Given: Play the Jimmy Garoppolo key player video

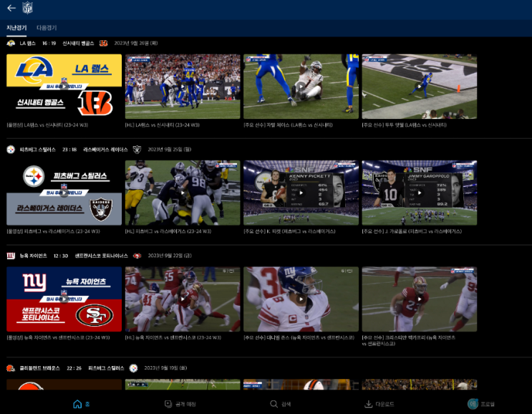Looking at the screenshot, I should pos(420,193).
